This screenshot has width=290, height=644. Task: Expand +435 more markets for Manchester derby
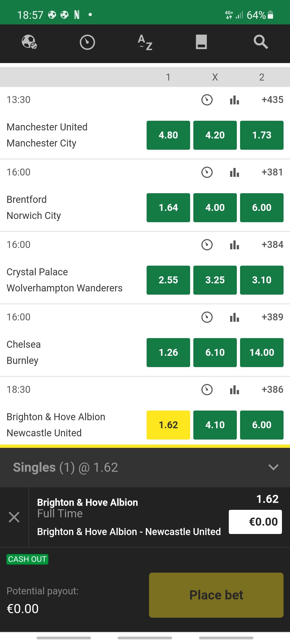click(x=272, y=100)
